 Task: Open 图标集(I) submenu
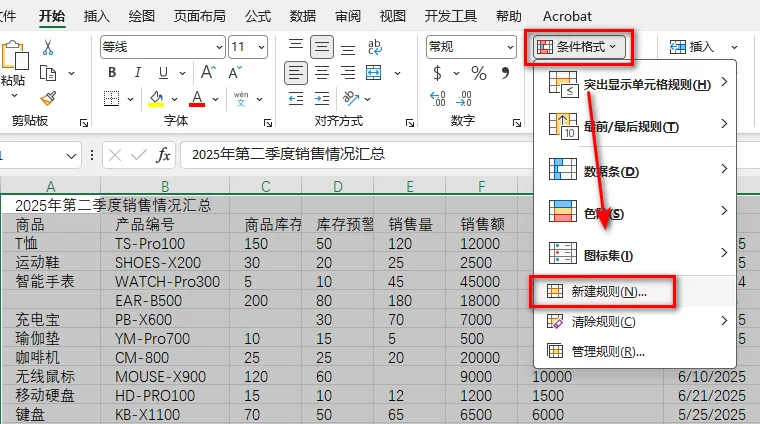tap(635, 255)
